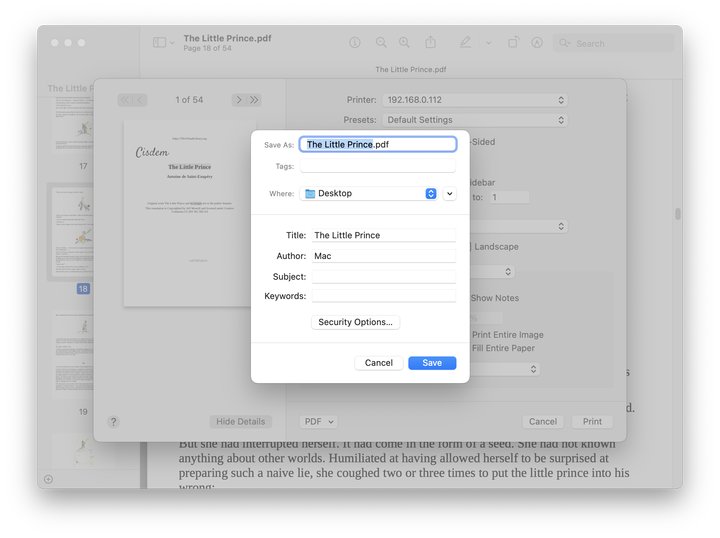The image size is (720, 538).
Task: Go to previous preview page arrow
Action: coord(141,100)
